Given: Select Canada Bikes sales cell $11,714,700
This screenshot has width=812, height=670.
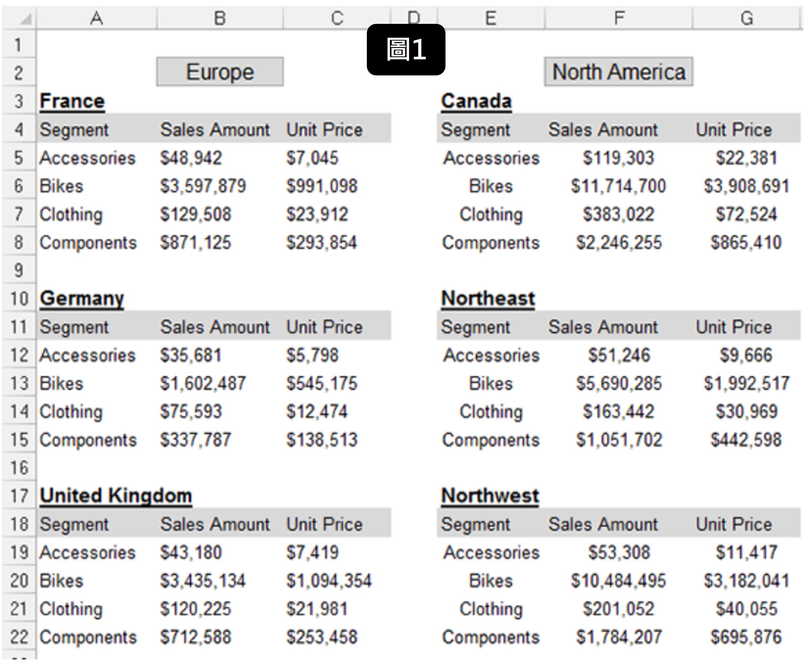Looking at the screenshot, I should (618, 186).
